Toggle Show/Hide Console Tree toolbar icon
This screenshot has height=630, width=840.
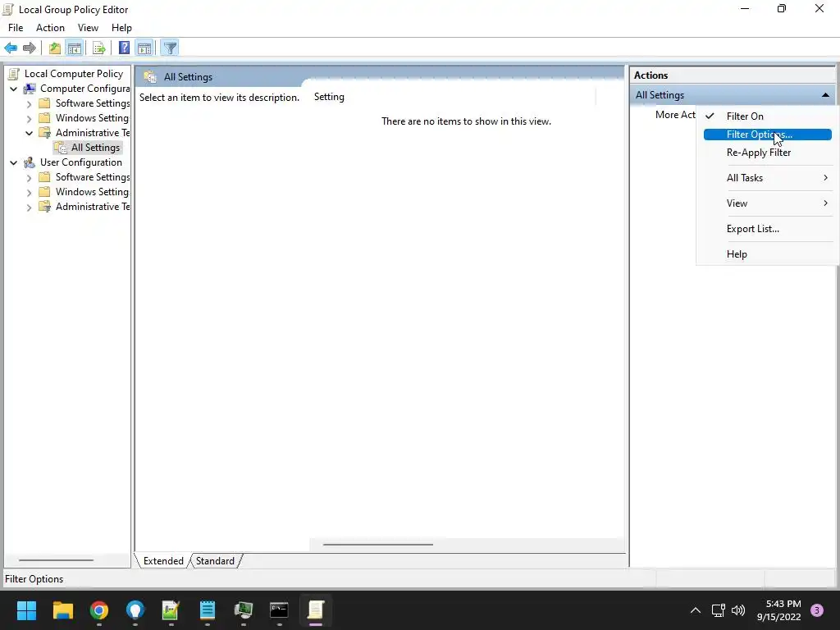(74, 48)
